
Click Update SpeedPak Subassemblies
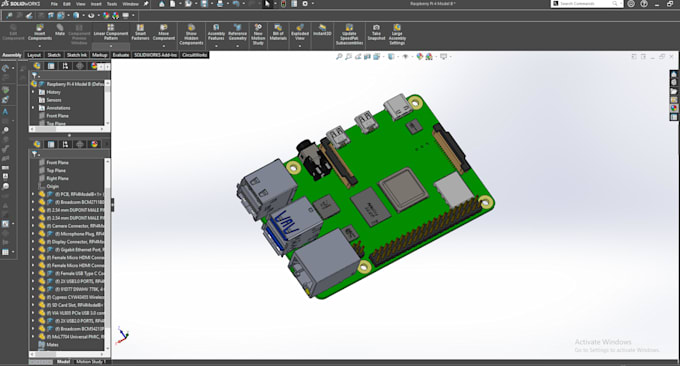click(349, 35)
